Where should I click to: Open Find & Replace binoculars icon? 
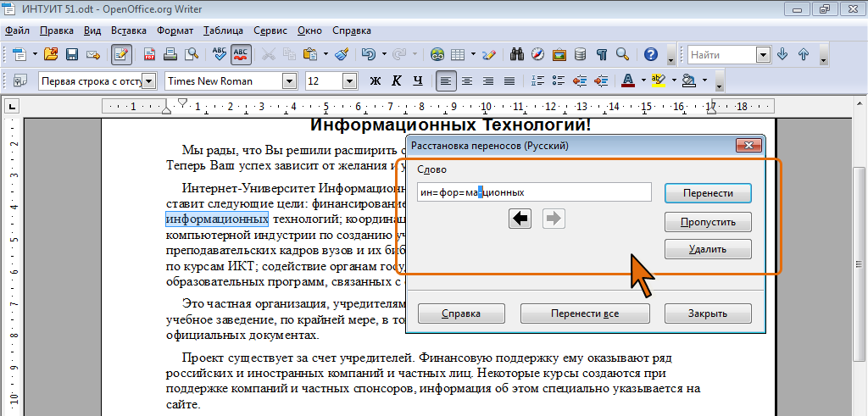point(517,54)
